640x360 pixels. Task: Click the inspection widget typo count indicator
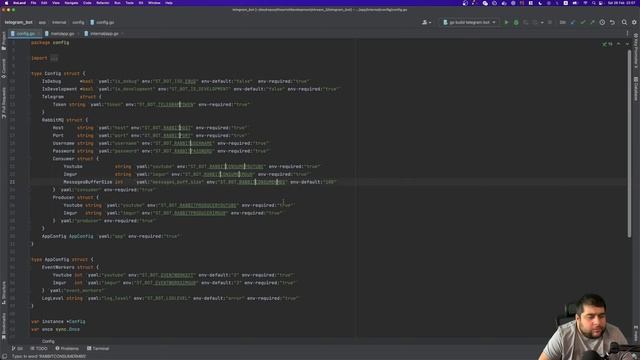[x=607, y=44]
